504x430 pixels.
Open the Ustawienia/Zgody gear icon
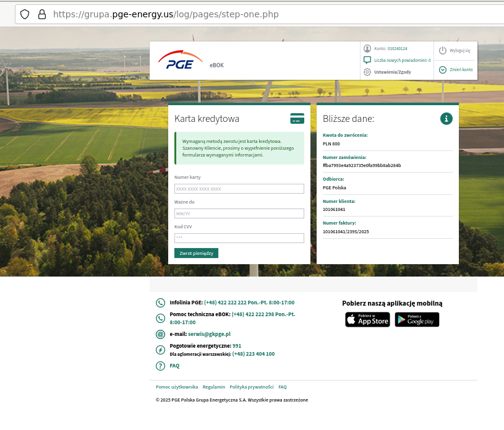click(x=367, y=72)
